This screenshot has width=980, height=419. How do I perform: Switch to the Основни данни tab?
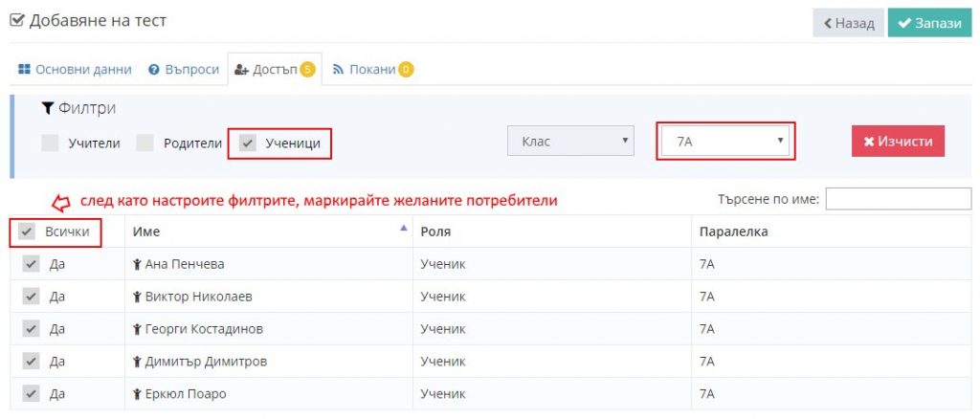click(x=75, y=69)
